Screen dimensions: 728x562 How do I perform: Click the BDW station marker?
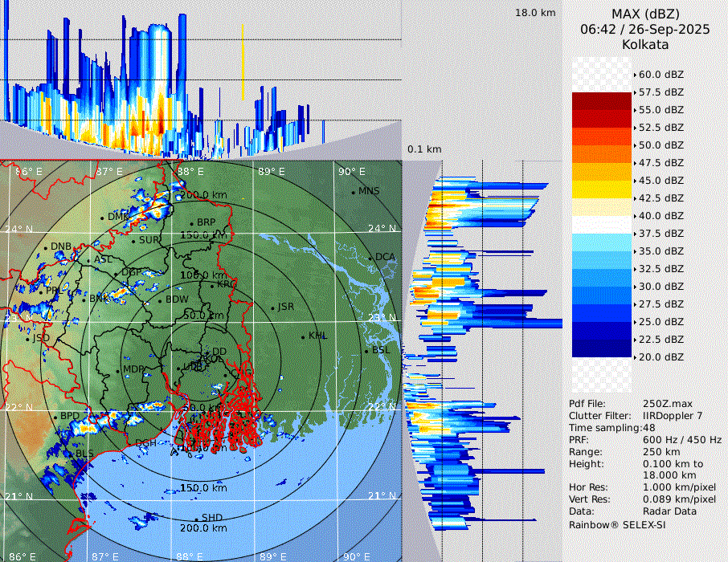[x=159, y=301]
